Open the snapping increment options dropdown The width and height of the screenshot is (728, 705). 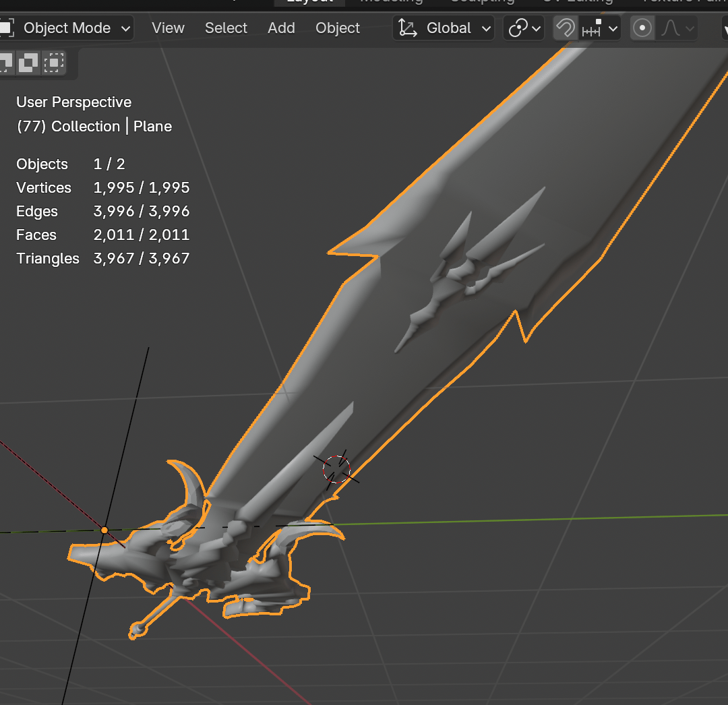coord(599,28)
